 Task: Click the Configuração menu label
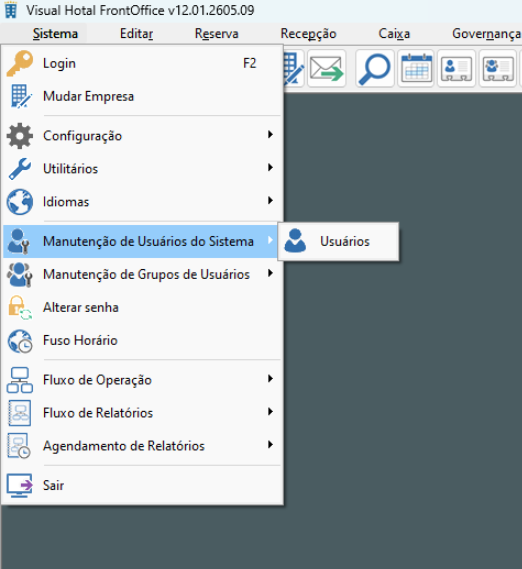[x=82, y=136]
